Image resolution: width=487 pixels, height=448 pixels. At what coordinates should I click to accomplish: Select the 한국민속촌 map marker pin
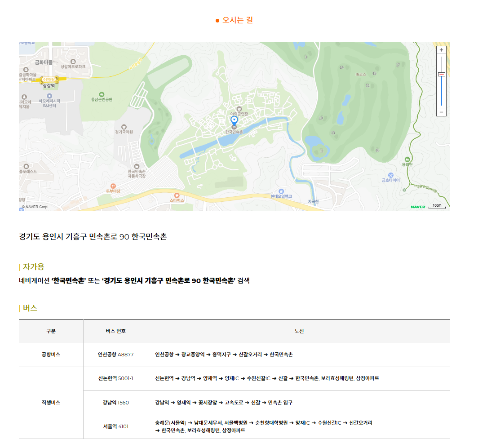click(234, 120)
